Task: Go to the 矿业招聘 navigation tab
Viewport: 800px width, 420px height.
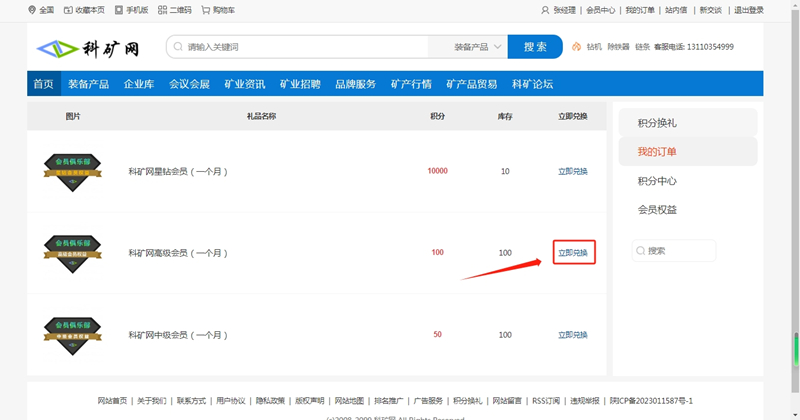Action: pyautogui.click(x=300, y=84)
